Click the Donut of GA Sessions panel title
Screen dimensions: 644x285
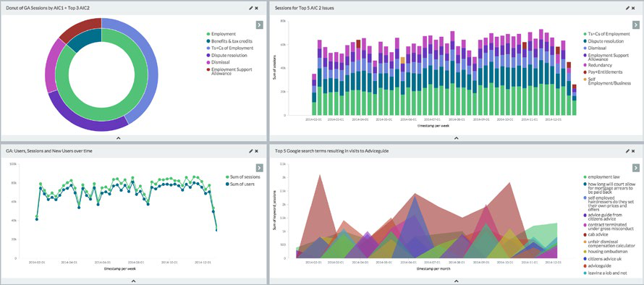48,8
